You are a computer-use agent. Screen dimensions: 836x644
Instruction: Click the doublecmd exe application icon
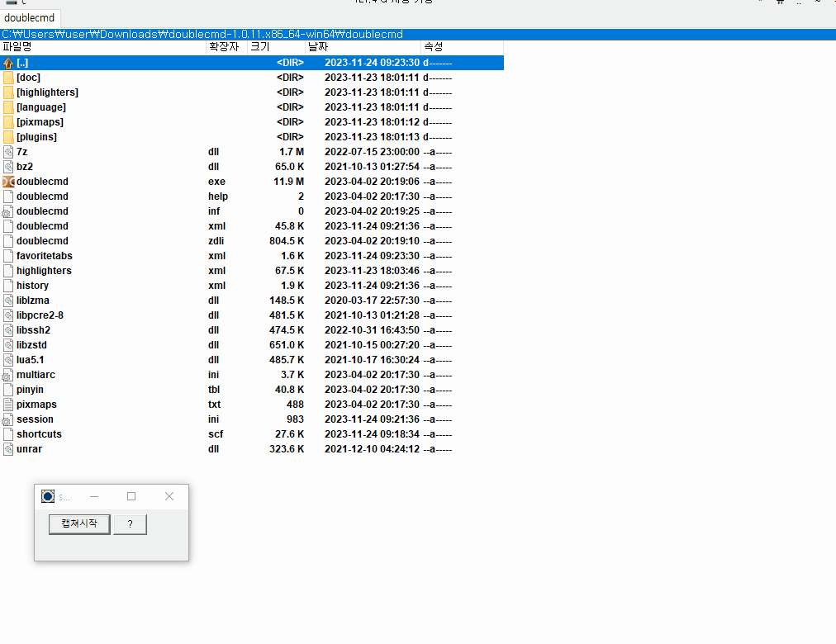[8, 182]
